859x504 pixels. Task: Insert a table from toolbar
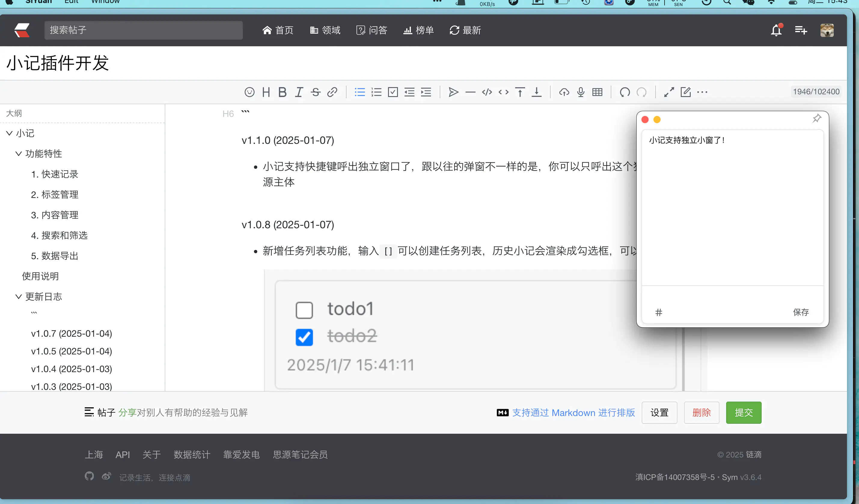click(597, 92)
